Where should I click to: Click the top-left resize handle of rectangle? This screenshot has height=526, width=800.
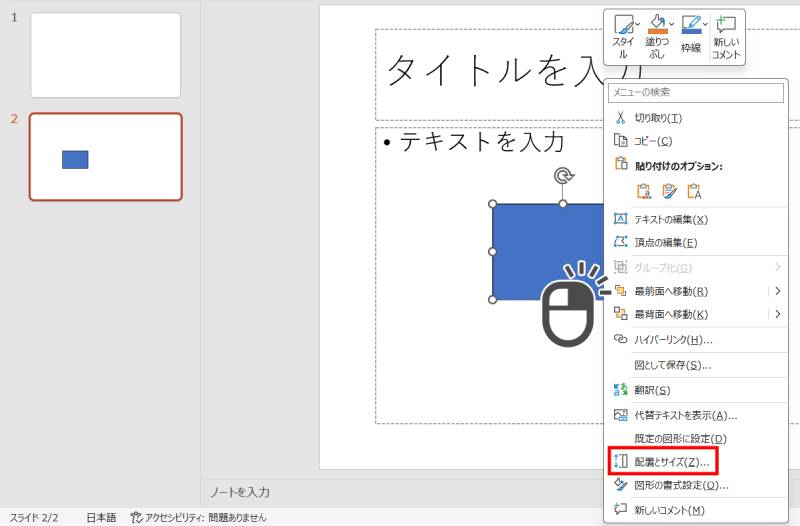pyautogui.click(x=492, y=204)
